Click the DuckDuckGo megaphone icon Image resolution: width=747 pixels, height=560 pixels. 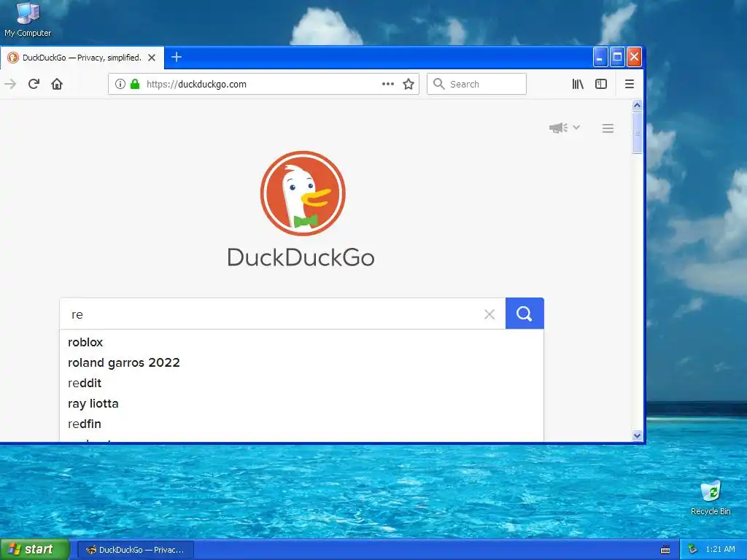click(x=558, y=128)
